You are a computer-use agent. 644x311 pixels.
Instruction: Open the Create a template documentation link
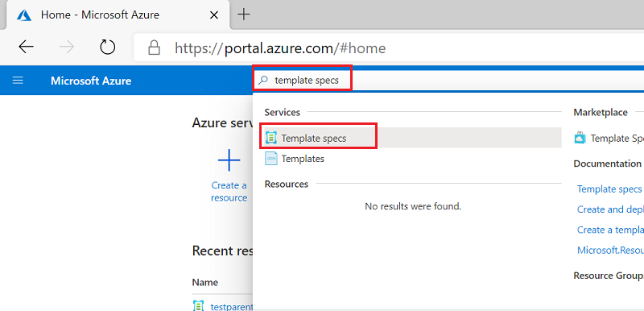[610, 230]
